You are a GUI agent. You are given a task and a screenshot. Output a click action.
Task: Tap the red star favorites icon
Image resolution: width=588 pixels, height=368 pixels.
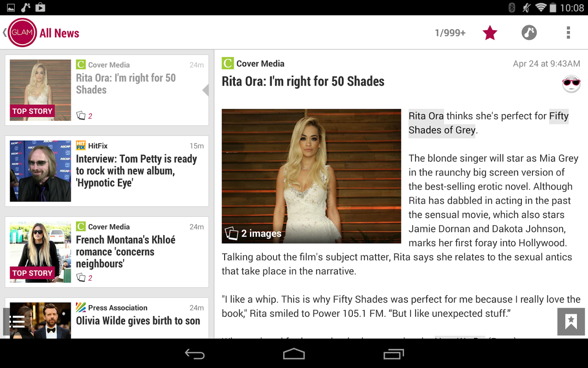click(x=490, y=33)
